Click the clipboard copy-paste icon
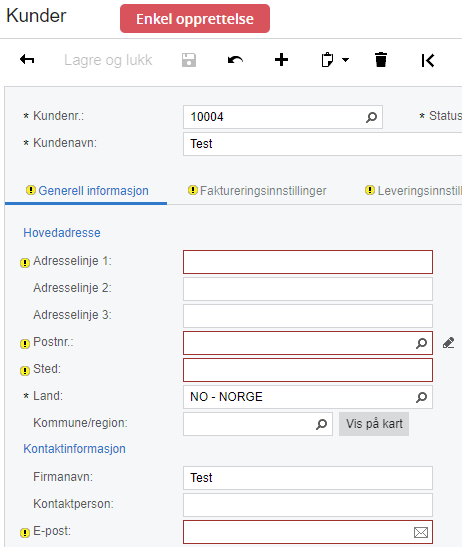 pyautogui.click(x=327, y=60)
